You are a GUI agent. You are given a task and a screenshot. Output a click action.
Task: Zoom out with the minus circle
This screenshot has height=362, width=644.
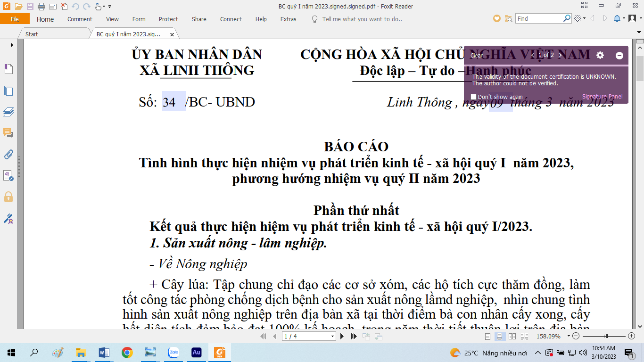click(x=576, y=336)
